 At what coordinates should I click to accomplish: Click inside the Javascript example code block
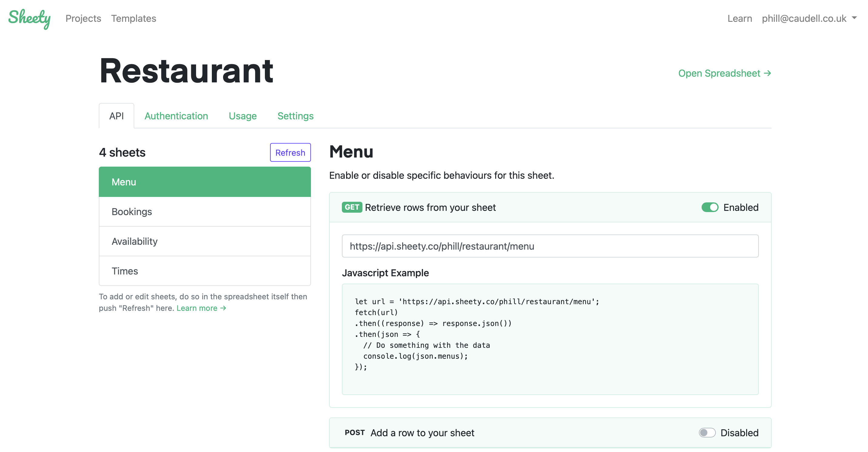click(550, 339)
